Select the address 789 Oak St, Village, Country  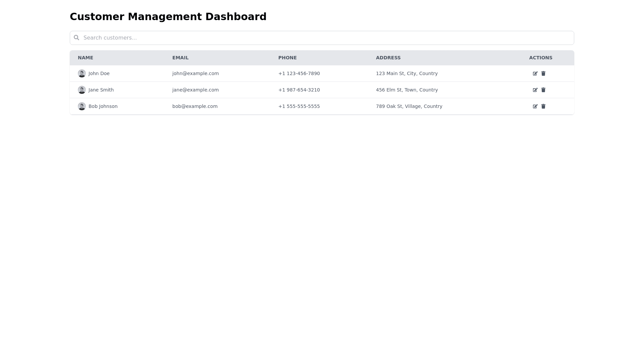pos(409,106)
